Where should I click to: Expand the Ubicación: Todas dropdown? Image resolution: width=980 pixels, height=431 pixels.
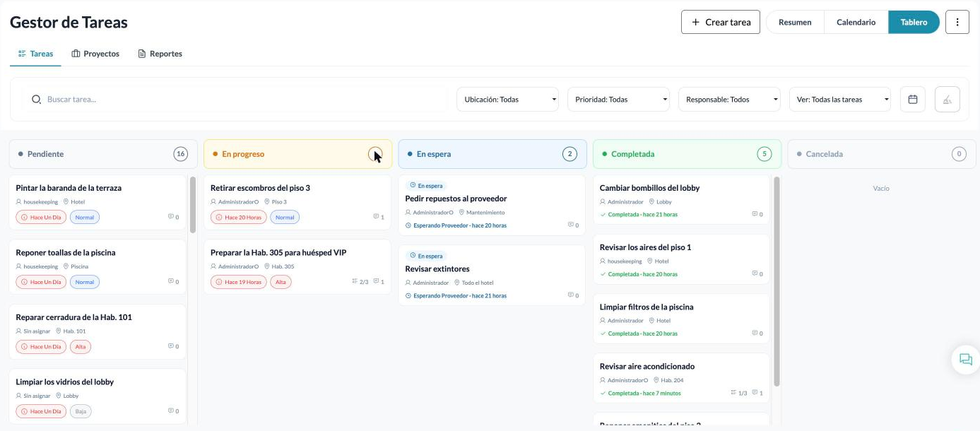click(x=508, y=100)
